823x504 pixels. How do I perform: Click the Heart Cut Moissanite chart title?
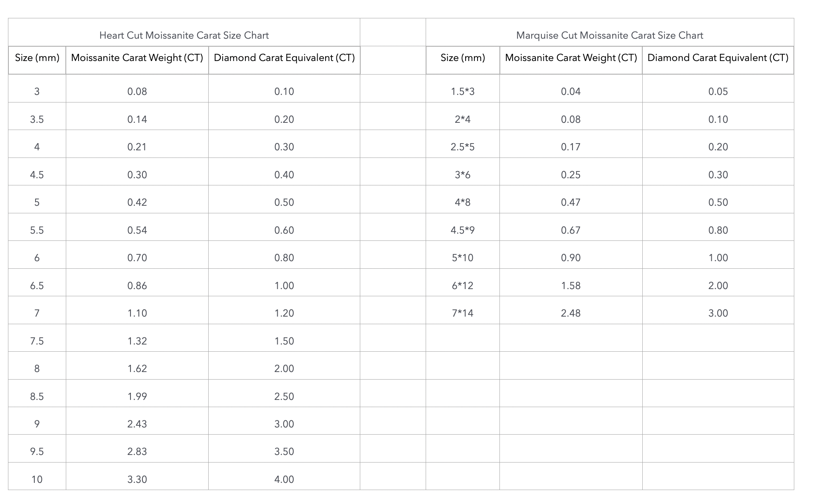[x=184, y=35]
